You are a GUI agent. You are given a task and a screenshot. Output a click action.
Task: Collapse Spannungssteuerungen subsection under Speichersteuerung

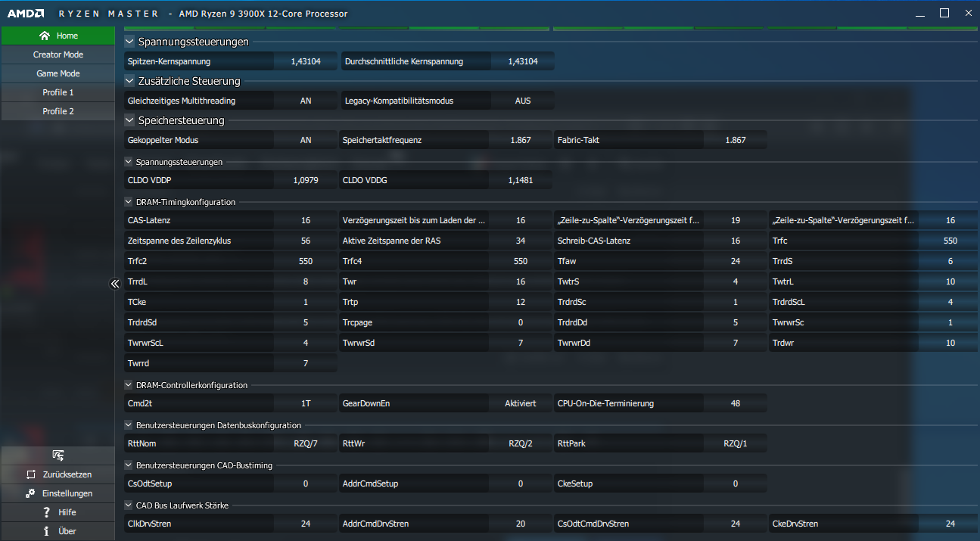(x=129, y=162)
